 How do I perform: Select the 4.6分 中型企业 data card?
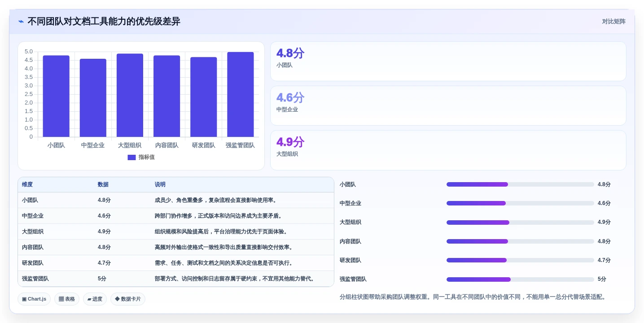tap(448, 105)
